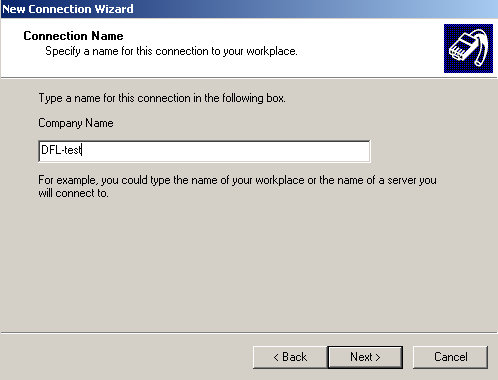The height and width of the screenshot is (380, 498).
Task: Click the 'Specify a name for this connection' subtitle
Action: [x=171, y=51]
